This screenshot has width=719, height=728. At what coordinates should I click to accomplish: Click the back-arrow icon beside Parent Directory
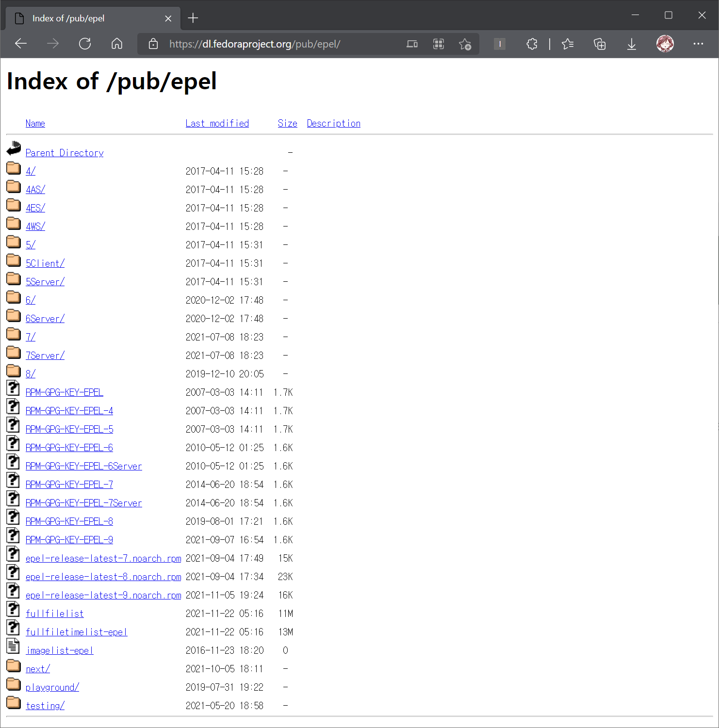(14, 148)
